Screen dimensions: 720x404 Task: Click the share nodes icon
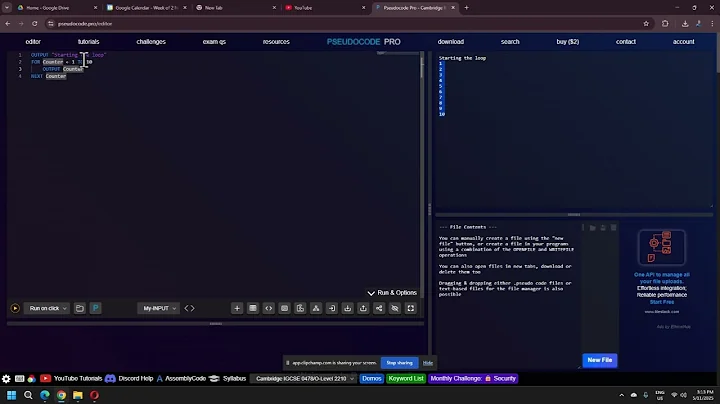click(x=379, y=309)
